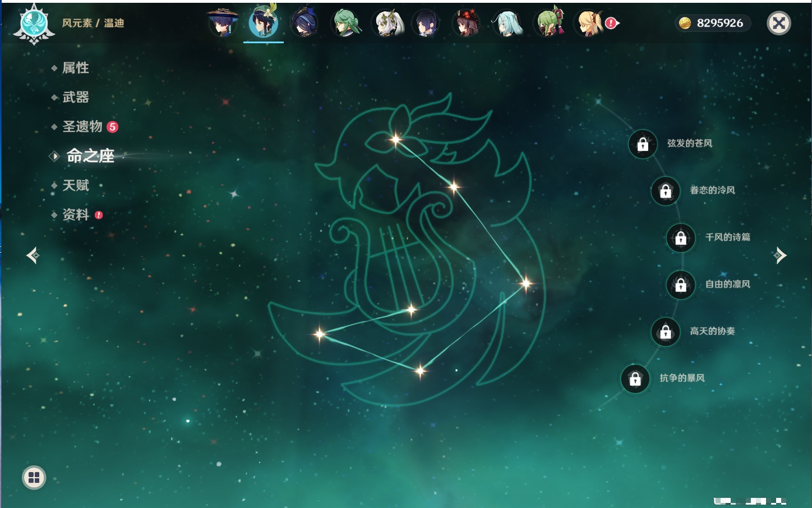812x508 pixels.
Task: Open blonde character portrait with alert badge
Action: coord(589,23)
